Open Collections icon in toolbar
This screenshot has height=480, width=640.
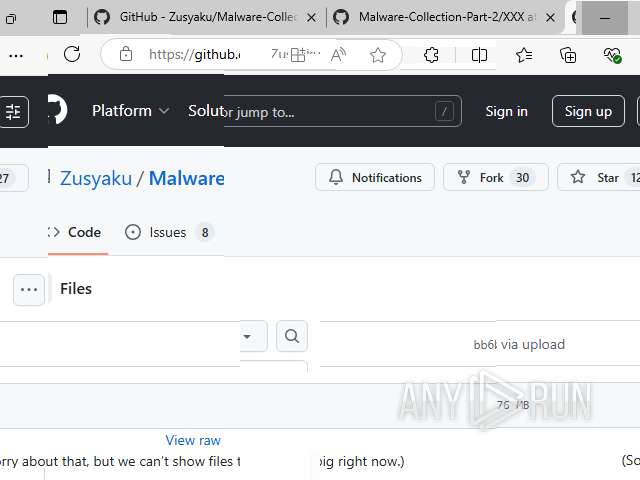pos(568,55)
